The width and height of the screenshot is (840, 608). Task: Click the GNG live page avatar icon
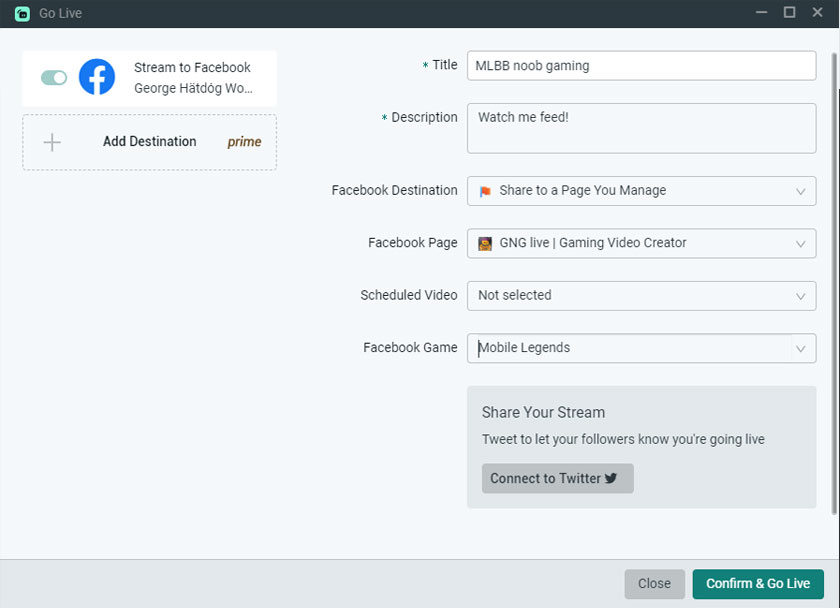pyautogui.click(x=485, y=243)
